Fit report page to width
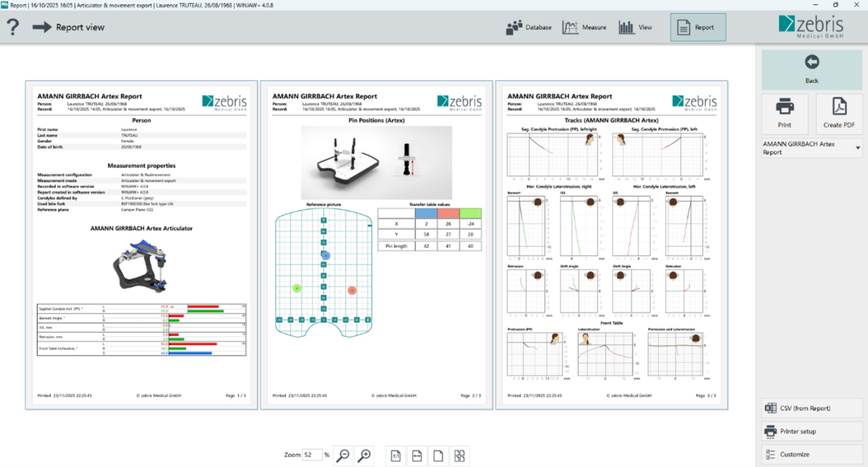868x467 pixels. tap(417, 455)
